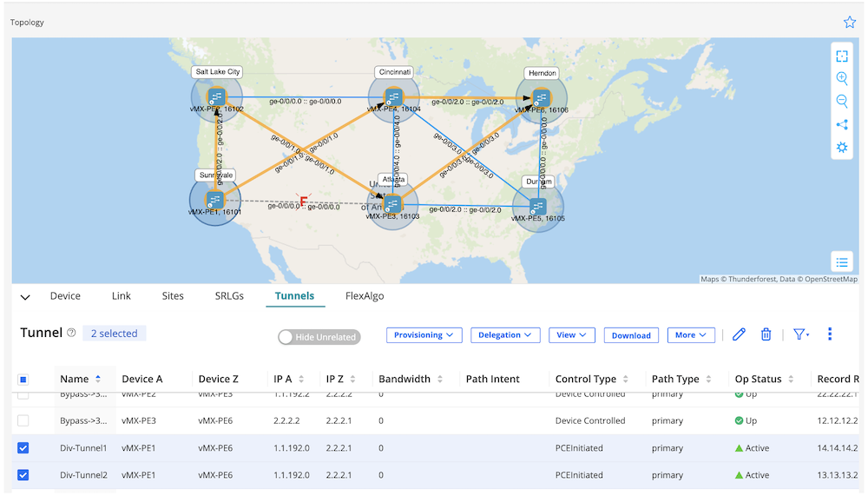Click the edit pencil icon
868x496 pixels.
click(x=739, y=334)
